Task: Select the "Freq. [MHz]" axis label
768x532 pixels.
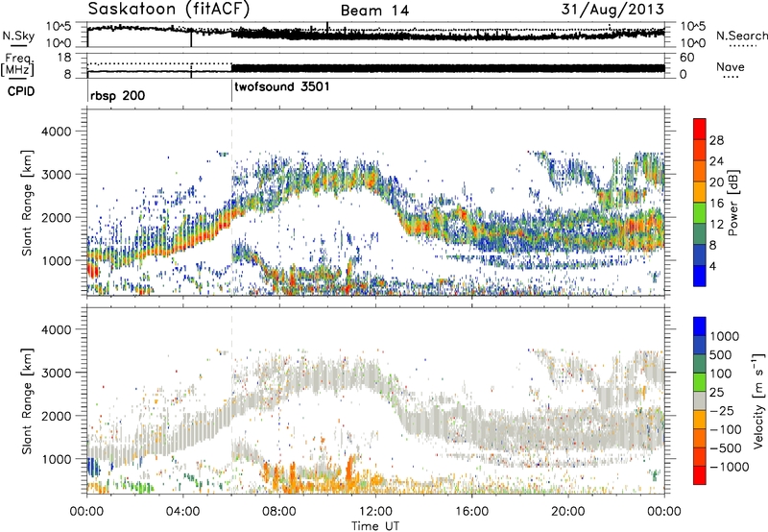Action: pos(17,64)
